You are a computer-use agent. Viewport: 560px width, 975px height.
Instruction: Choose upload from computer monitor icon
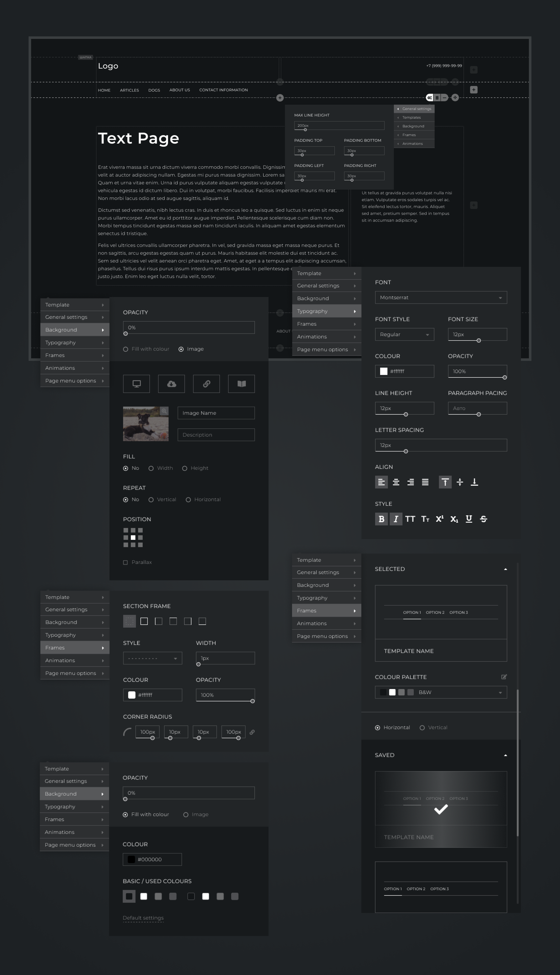pos(136,384)
